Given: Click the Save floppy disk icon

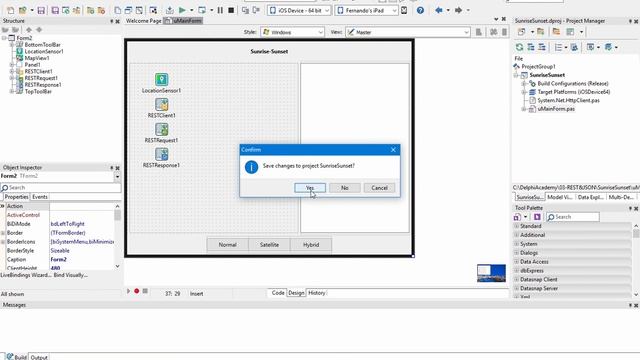Looking at the screenshot, I should pyautogui.click(x=41, y=10).
